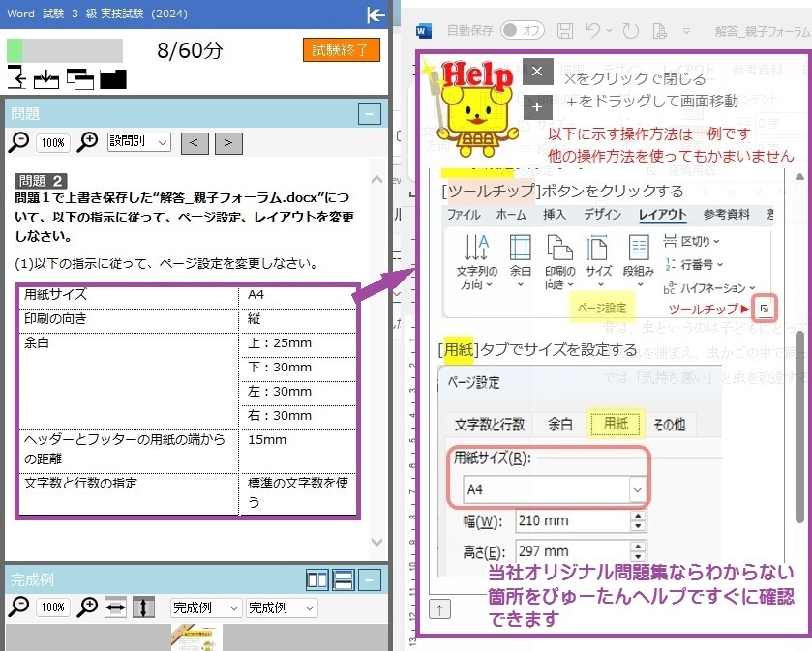The height and width of the screenshot is (651, 812).
Task: Open the first 完成例 dropdown
Action: click(x=205, y=607)
